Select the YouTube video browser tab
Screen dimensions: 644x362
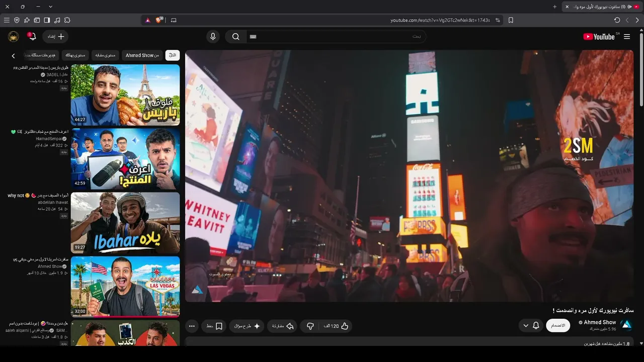[x=602, y=7]
